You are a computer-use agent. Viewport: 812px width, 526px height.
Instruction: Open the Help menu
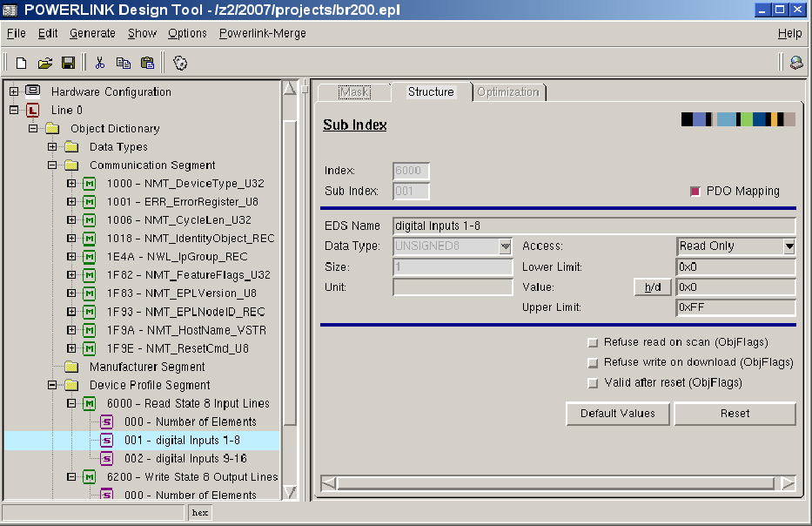pyautogui.click(x=789, y=33)
